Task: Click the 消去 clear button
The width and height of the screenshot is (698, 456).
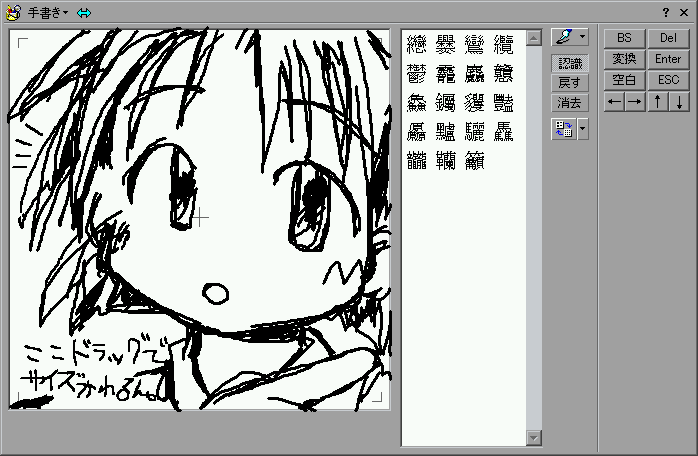Action: [569, 102]
